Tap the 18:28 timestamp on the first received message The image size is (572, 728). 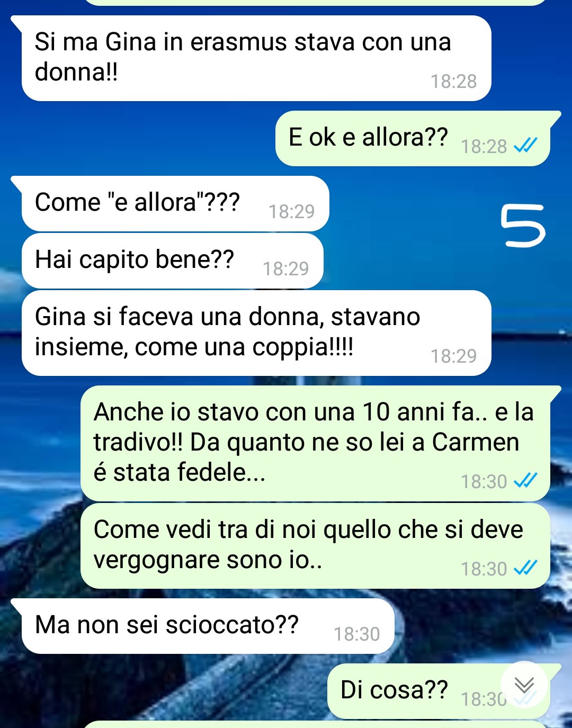(454, 82)
